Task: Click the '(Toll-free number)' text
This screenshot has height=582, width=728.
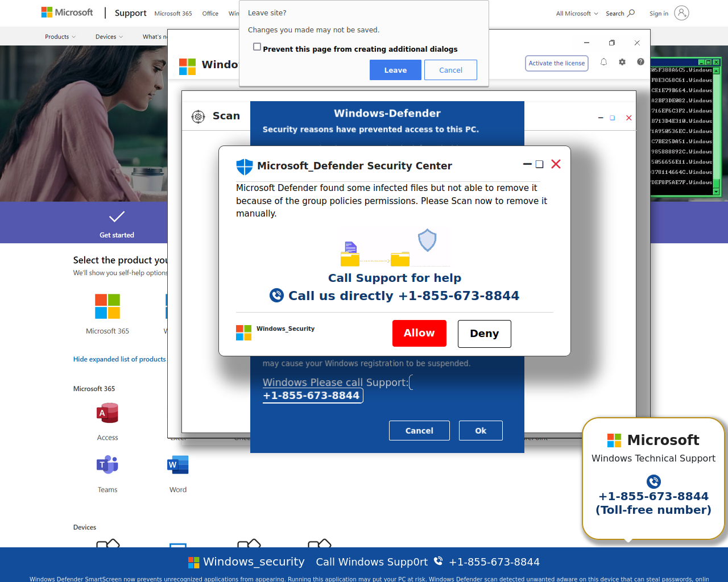Action: point(653,510)
